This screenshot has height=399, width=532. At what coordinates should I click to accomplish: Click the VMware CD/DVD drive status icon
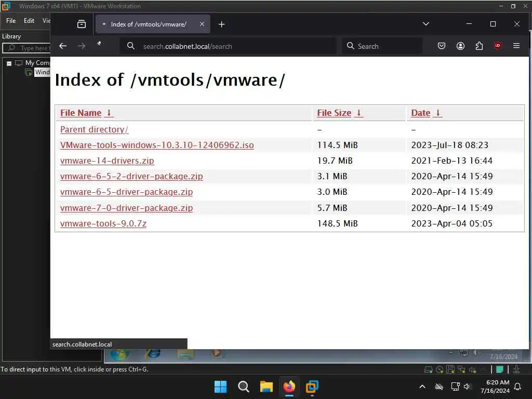coord(440,369)
